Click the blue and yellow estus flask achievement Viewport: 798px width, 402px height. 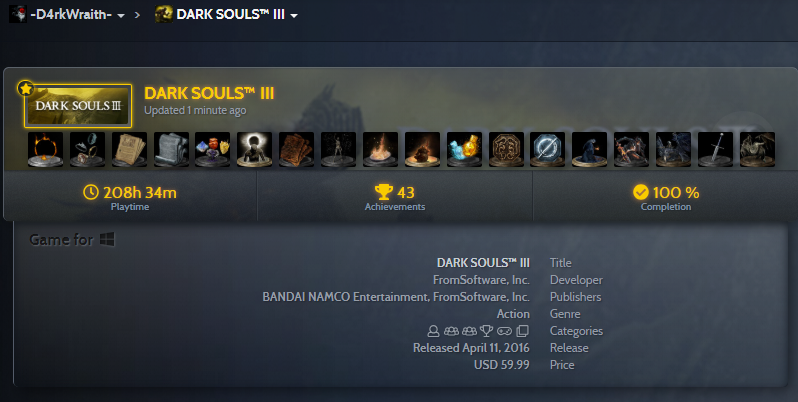[x=464, y=150]
